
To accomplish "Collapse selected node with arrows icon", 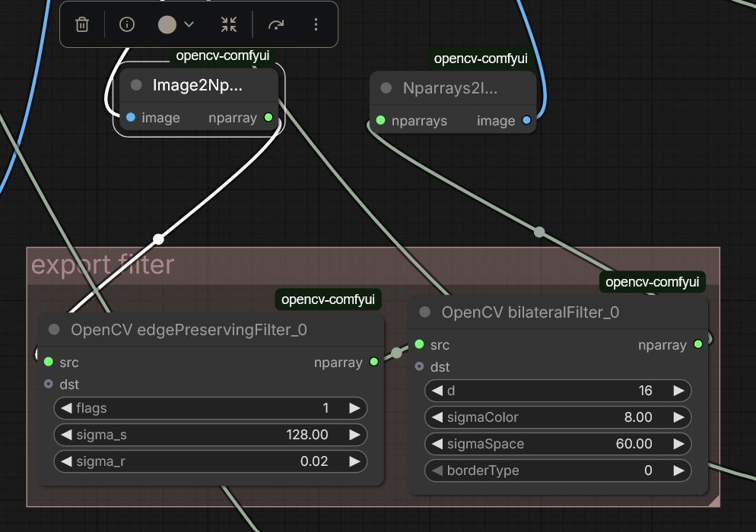I will click(229, 24).
